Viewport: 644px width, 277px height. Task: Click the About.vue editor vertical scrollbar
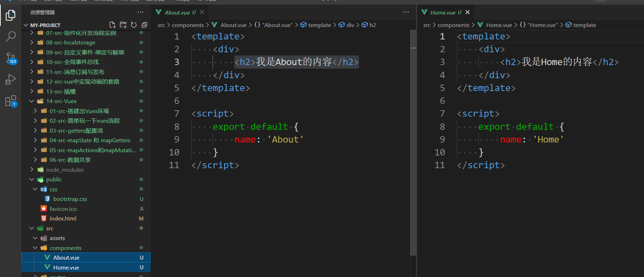pos(413,142)
